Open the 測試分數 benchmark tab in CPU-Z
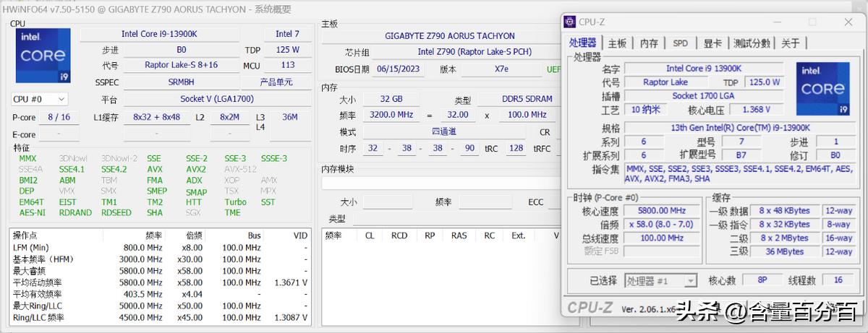The image size is (868, 333). coord(752,43)
